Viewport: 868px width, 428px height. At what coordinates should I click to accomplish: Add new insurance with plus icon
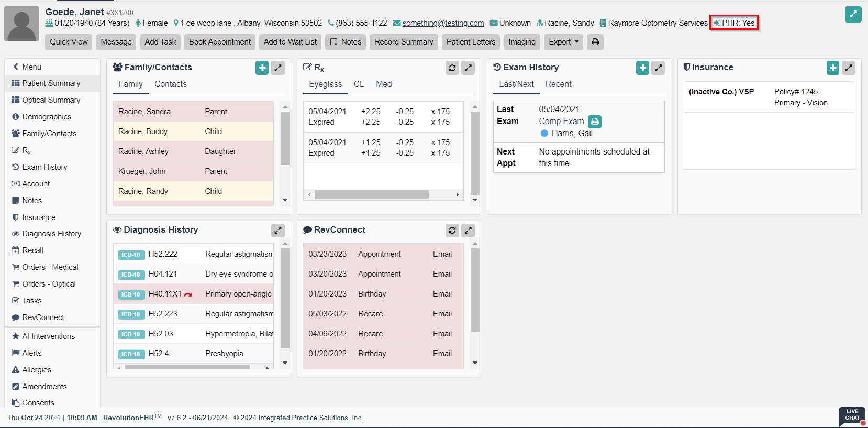coord(833,68)
